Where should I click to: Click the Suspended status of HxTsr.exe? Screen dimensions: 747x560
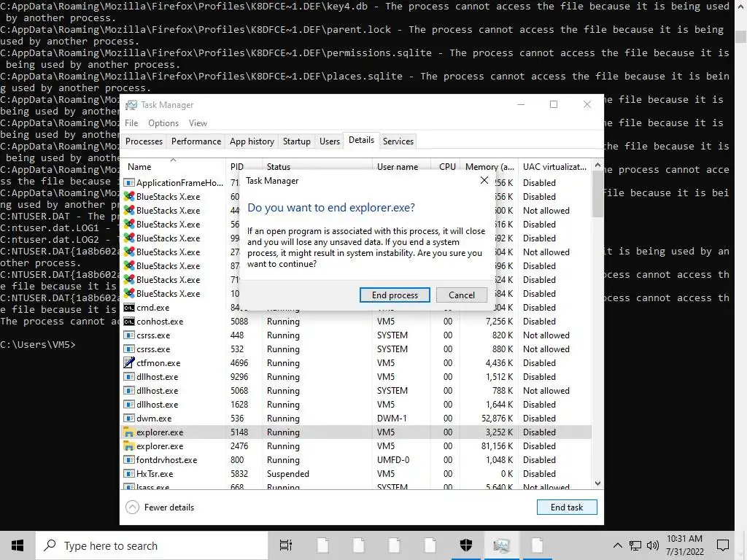tap(287, 473)
